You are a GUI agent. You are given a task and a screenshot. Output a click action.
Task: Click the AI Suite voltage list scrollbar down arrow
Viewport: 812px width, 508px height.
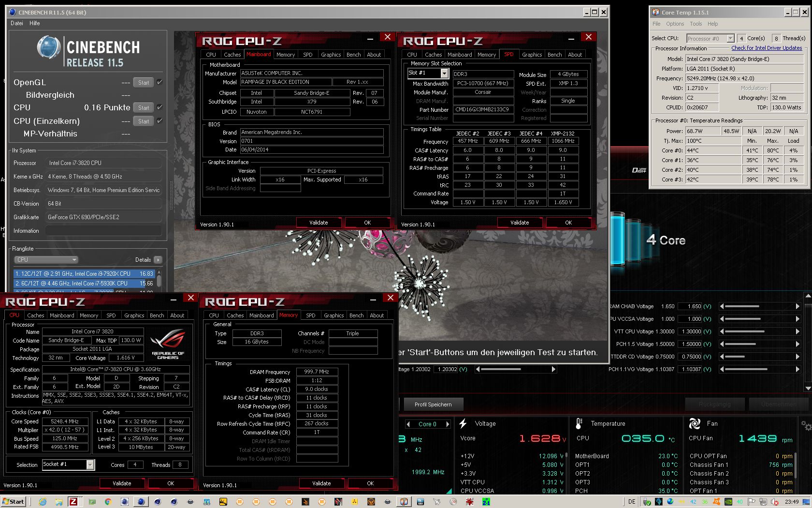808,388
